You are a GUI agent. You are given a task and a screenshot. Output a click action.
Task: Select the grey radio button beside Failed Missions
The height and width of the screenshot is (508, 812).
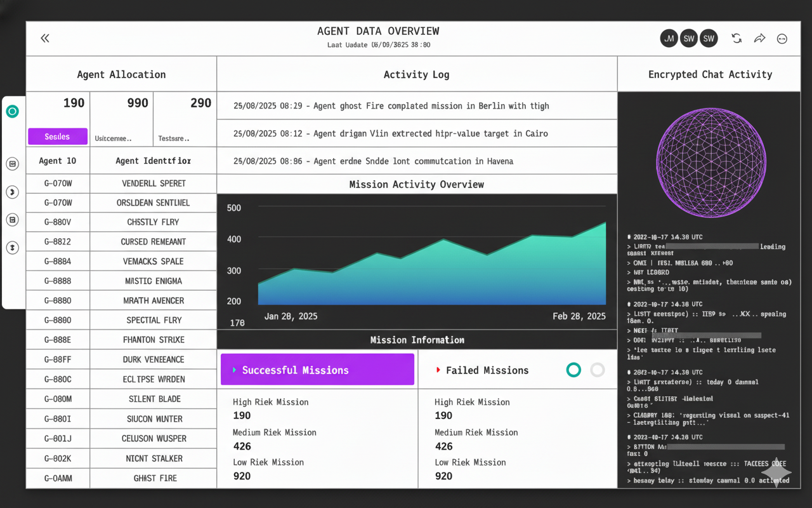[598, 370]
